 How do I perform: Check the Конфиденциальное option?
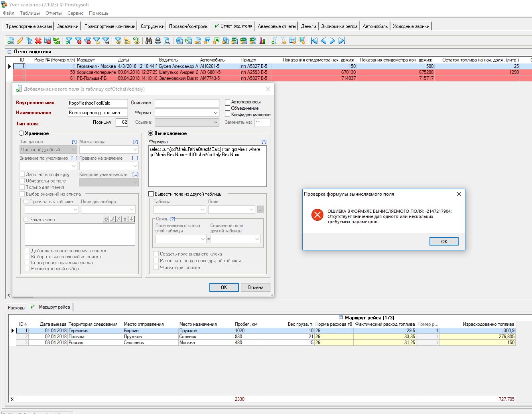click(227, 115)
